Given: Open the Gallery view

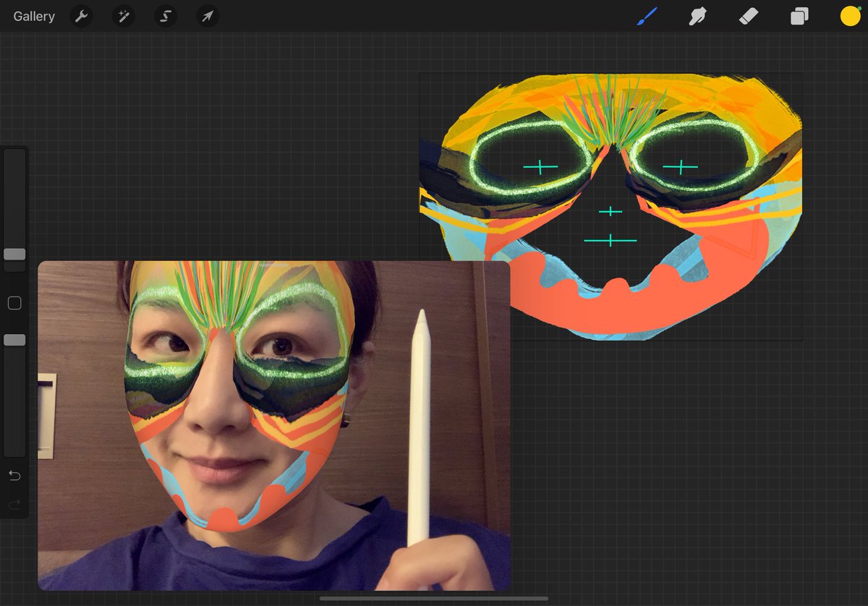Looking at the screenshot, I should pyautogui.click(x=34, y=16).
